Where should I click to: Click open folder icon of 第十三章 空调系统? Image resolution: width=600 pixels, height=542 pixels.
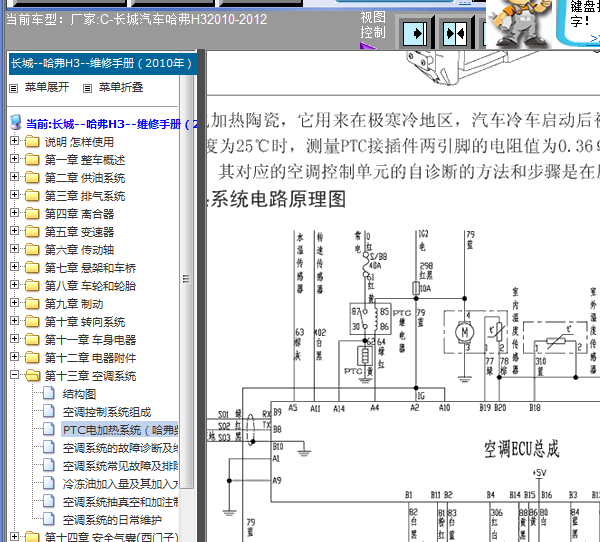point(33,375)
